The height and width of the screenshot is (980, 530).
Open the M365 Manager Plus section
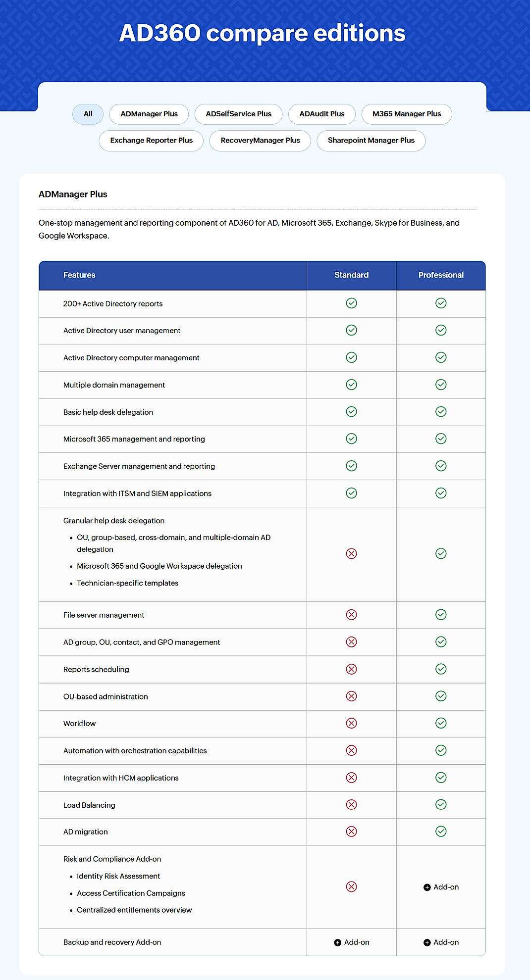407,114
